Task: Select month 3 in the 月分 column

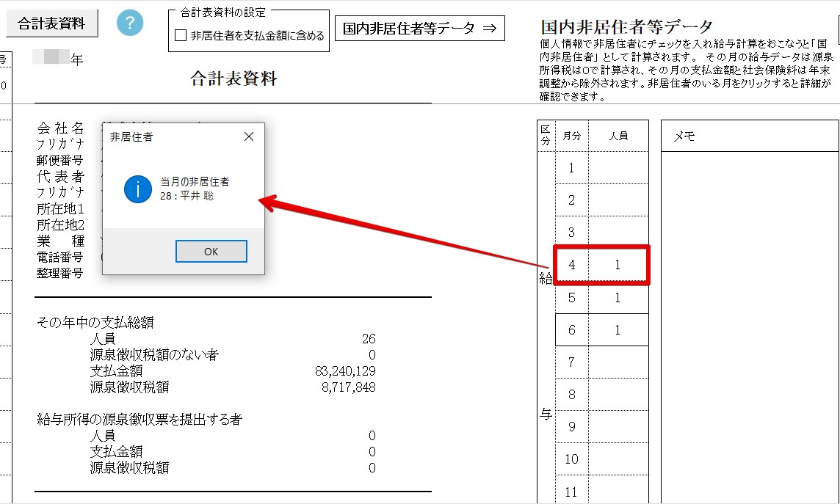Action: pos(572,233)
